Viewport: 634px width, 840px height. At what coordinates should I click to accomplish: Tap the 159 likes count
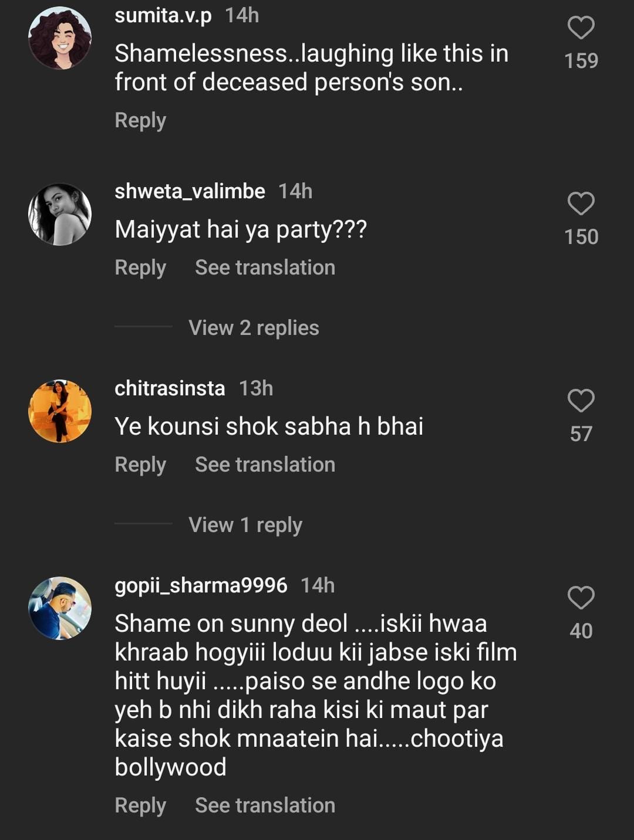(x=581, y=60)
